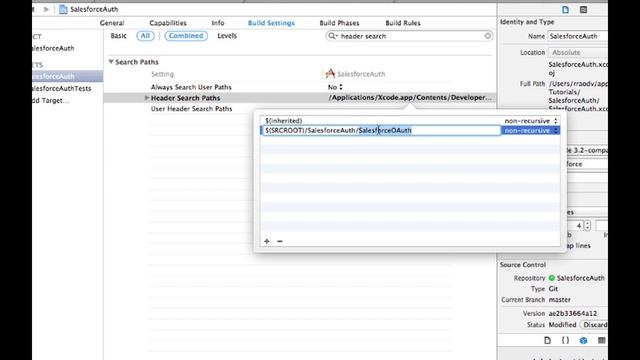Show the File Template library
This screenshot has width=640, height=360.
(547, 340)
